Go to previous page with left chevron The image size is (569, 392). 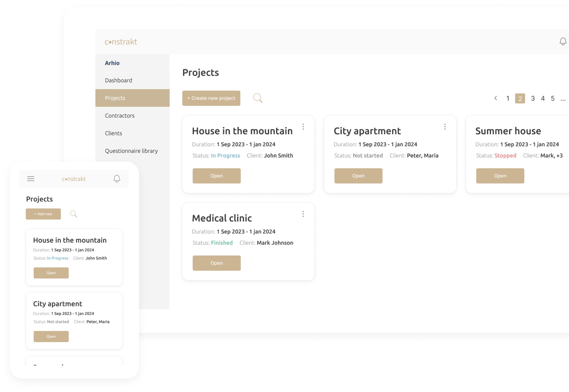click(x=496, y=98)
